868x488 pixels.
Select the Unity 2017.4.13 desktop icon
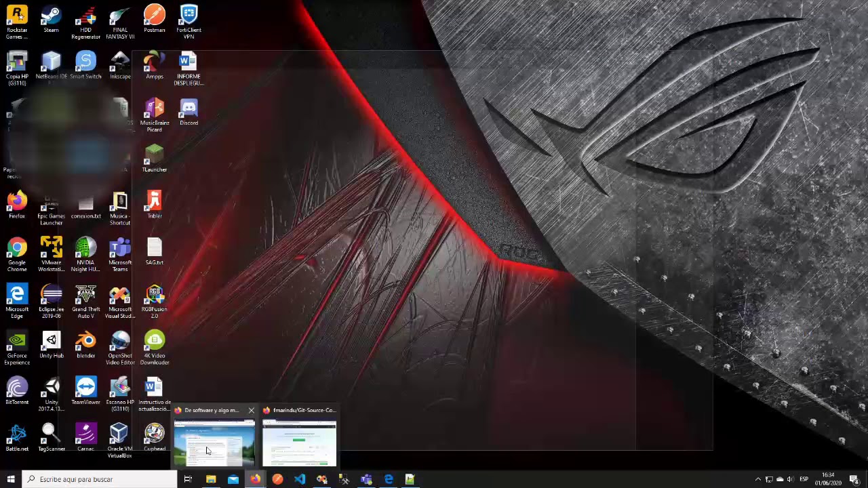point(51,394)
